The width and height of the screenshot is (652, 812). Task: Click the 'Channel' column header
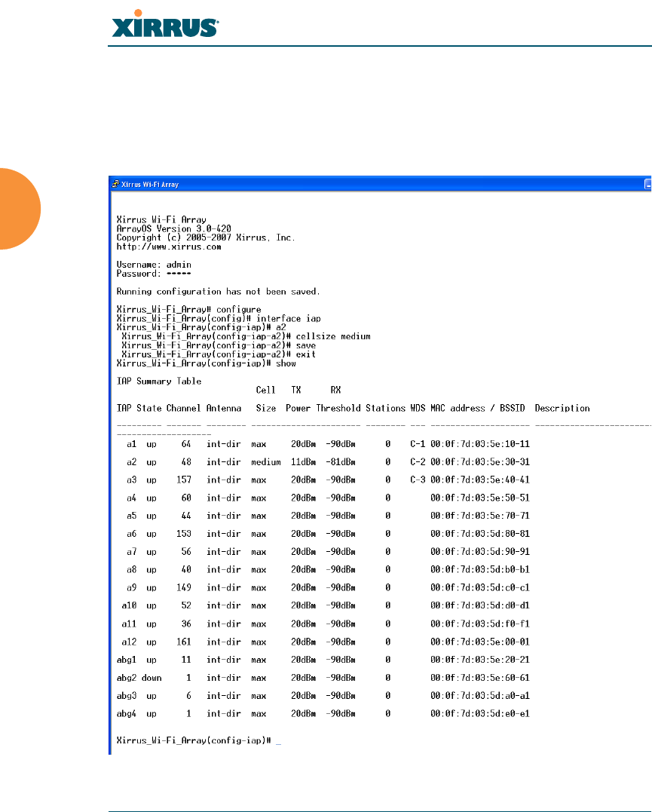(183, 409)
